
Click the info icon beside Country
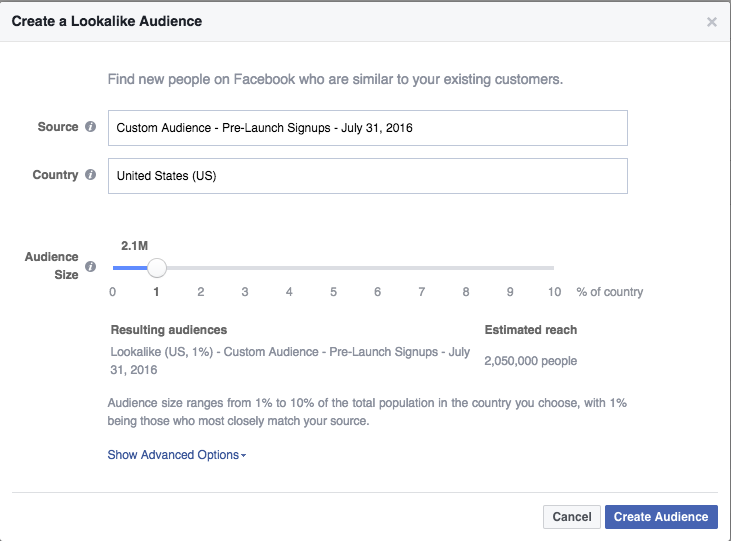click(91, 175)
